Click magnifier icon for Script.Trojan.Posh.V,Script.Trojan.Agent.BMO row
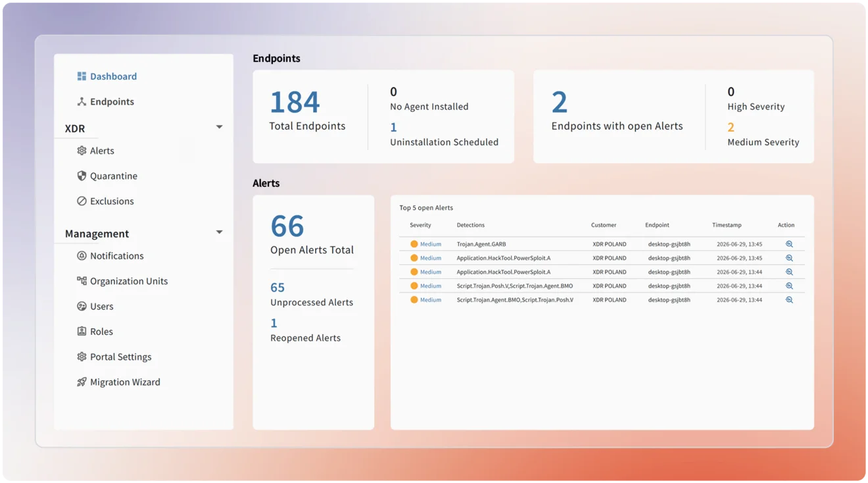The height and width of the screenshot is (483, 868). point(789,286)
